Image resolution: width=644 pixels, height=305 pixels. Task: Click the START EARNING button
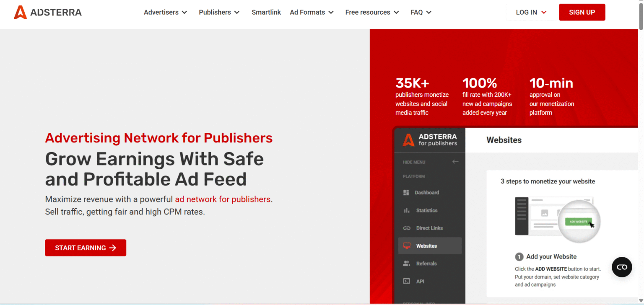point(86,248)
